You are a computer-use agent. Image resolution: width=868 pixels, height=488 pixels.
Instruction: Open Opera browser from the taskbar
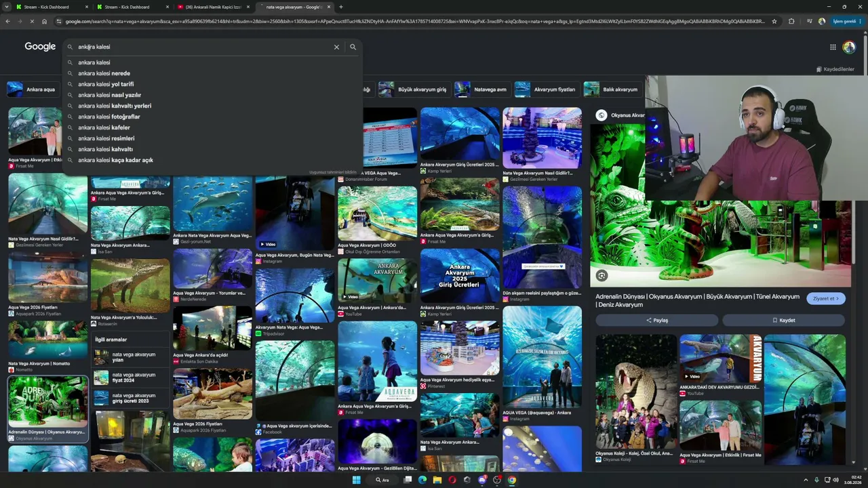click(452, 480)
